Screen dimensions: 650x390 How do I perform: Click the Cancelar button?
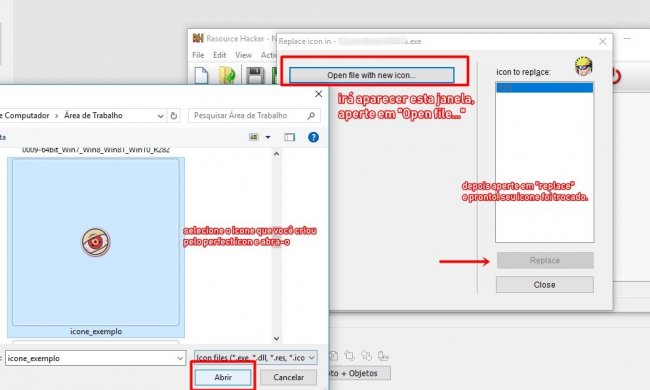(289, 377)
